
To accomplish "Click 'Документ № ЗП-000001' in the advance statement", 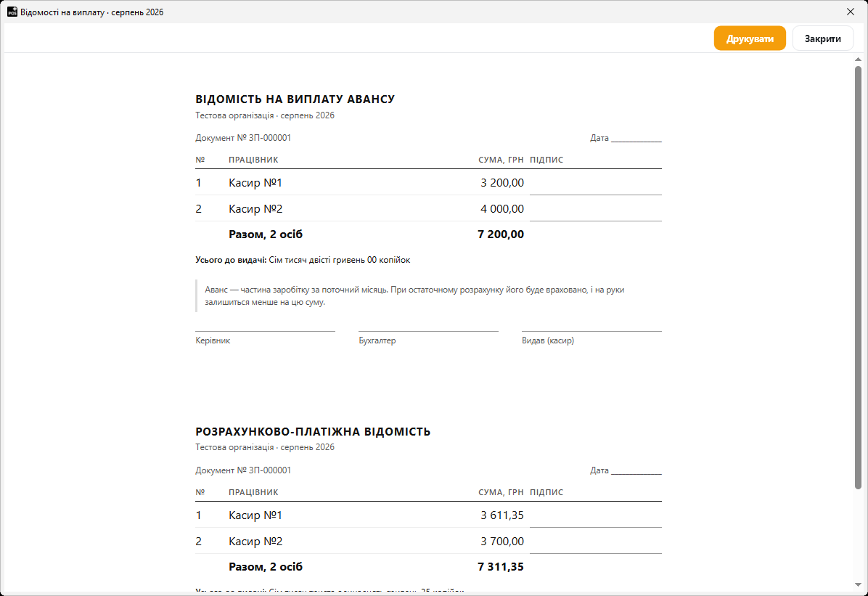I will click(243, 138).
